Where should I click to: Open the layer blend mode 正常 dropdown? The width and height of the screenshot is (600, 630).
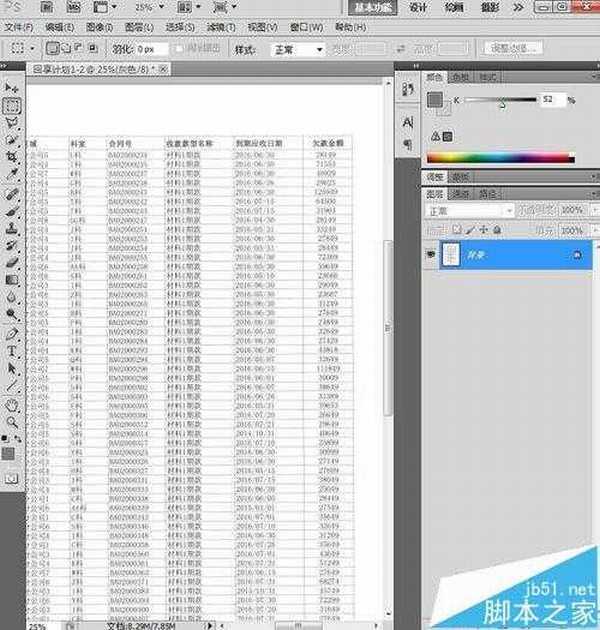464,212
